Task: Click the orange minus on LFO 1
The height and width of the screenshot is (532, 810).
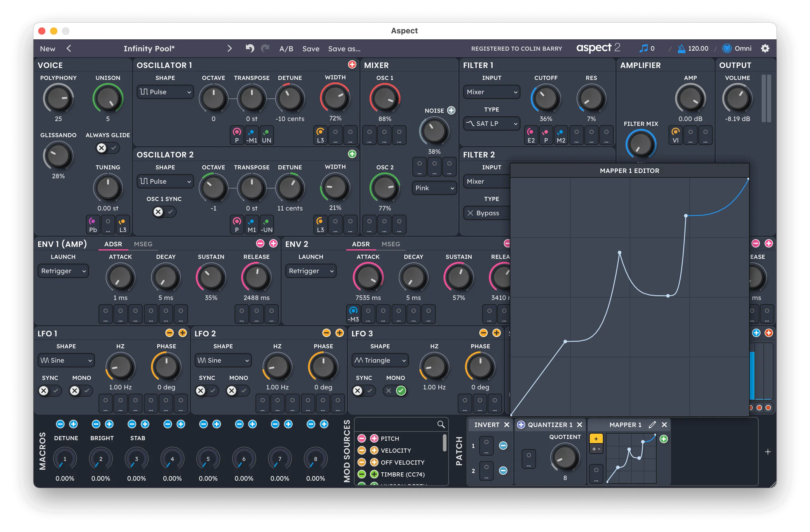Action: pos(169,333)
